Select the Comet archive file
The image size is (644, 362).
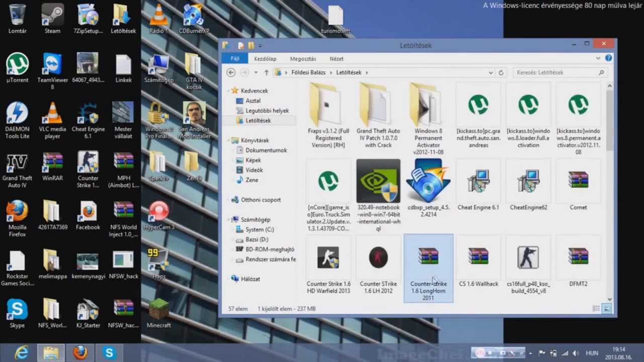point(578,185)
